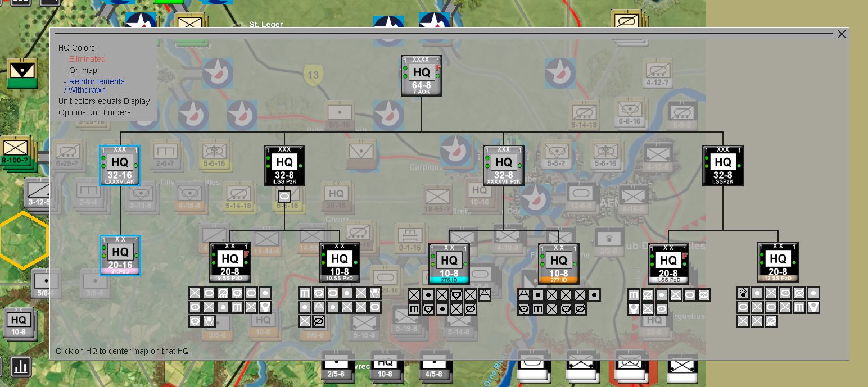Click the 'HQ Colors:' legend heading
868x387 pixels.
[78, 48]
